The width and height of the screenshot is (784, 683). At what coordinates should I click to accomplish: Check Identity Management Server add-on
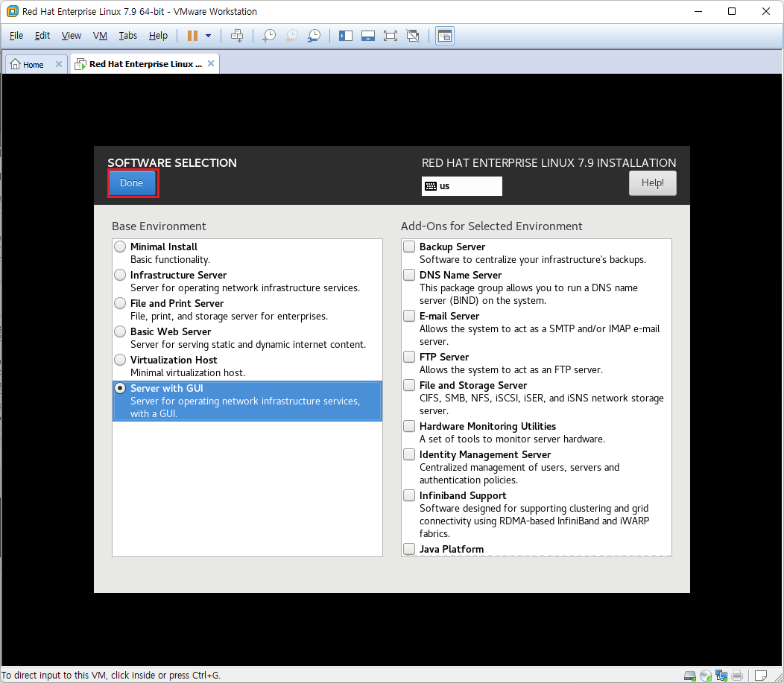pos(409,454)
